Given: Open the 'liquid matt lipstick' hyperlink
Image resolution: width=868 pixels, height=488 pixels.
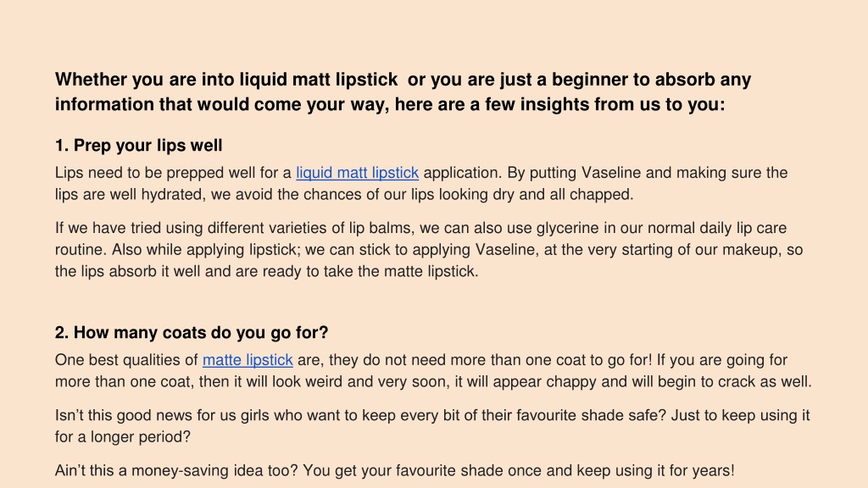Looking at the screenshot, I should (357, 173).
